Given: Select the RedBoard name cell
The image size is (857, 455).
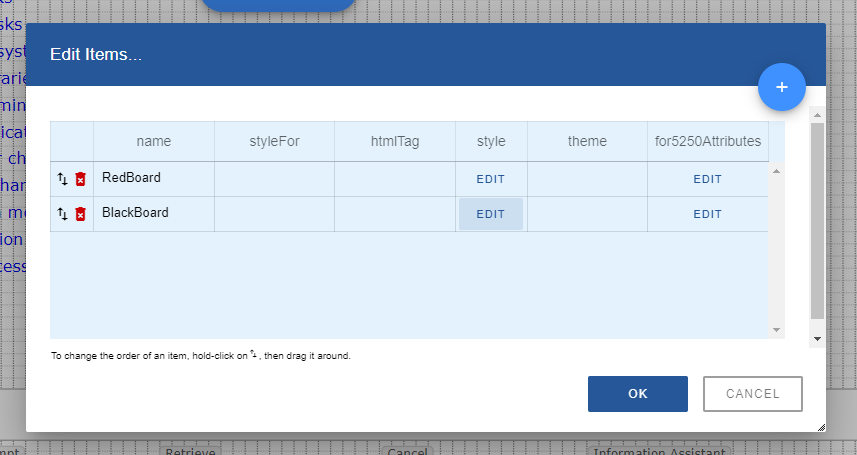Looking at the screenshot, I should 154,179.
